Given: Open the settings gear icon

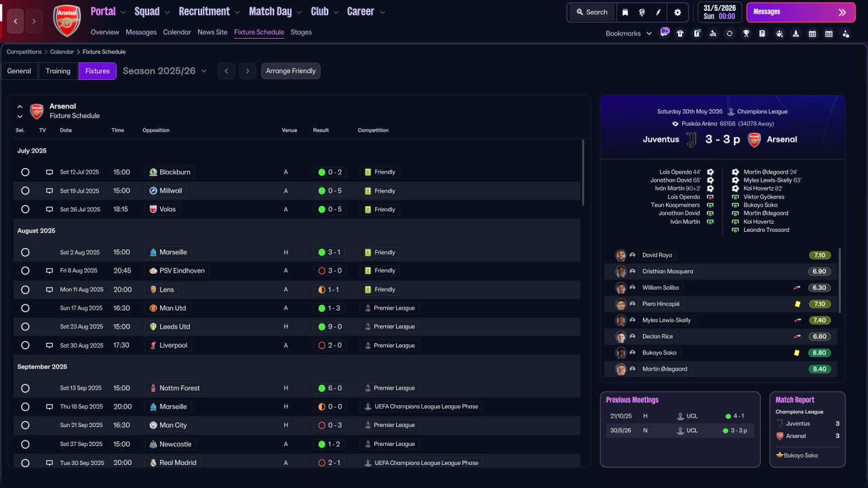Looking at the screenshot, I should pos(677,12).
